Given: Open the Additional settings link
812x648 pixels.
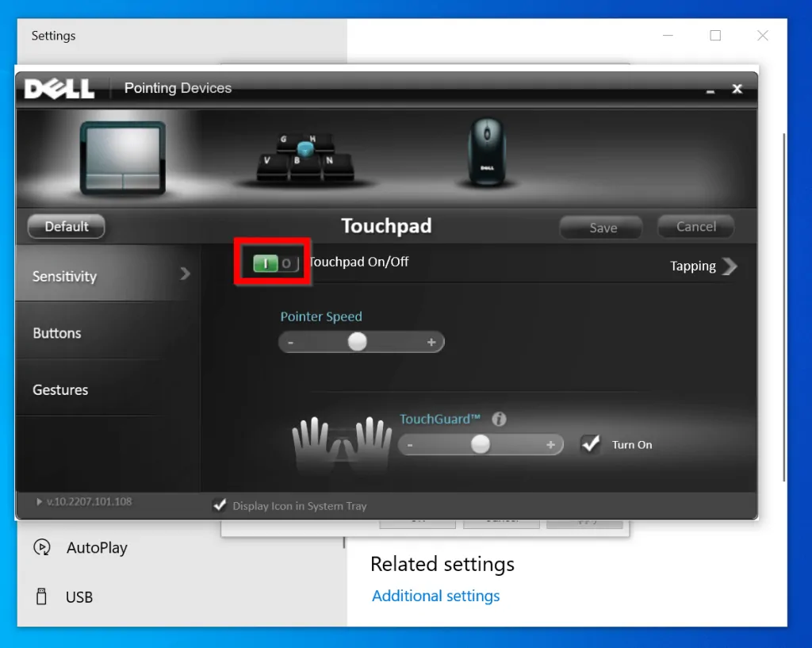Looking at the screenshot, I should (435, 596).
